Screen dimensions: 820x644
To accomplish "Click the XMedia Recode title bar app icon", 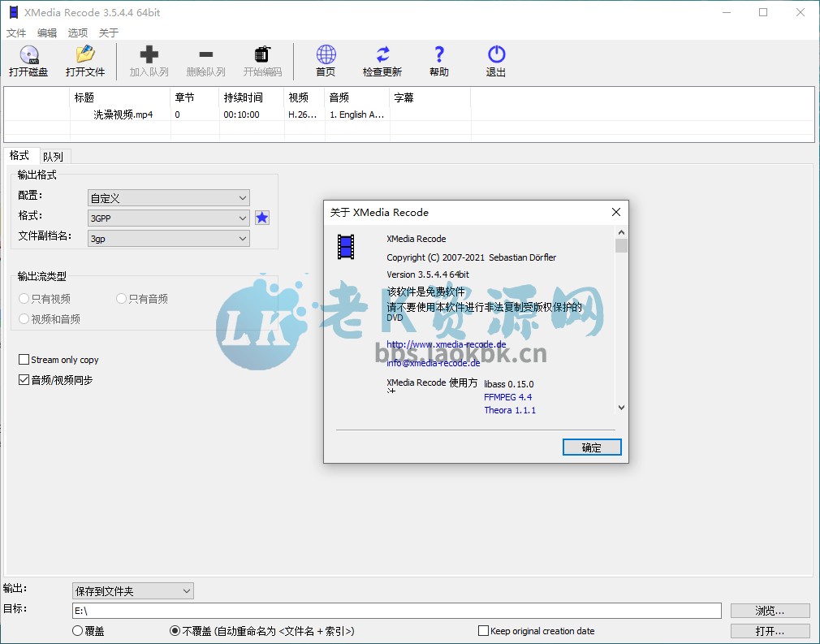I will pyautogui.click(x=14, y=12).
